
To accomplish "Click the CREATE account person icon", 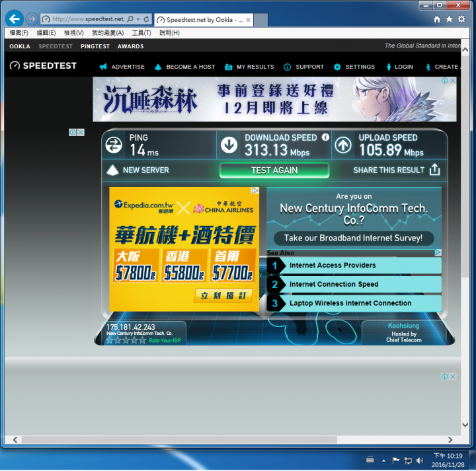I will (x=428, y=67).
